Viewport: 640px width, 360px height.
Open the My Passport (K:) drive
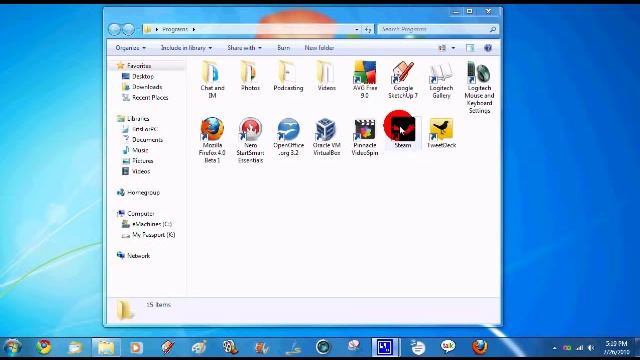pos(153,235)
